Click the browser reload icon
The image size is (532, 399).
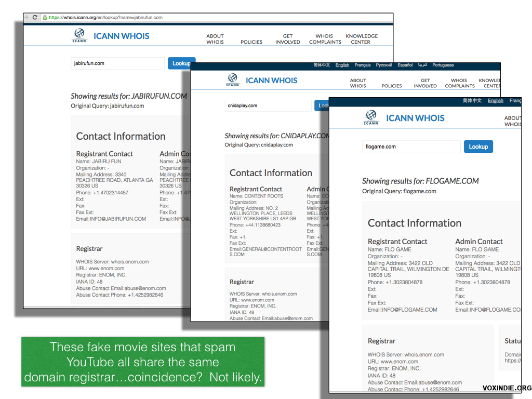pos(35,17)
